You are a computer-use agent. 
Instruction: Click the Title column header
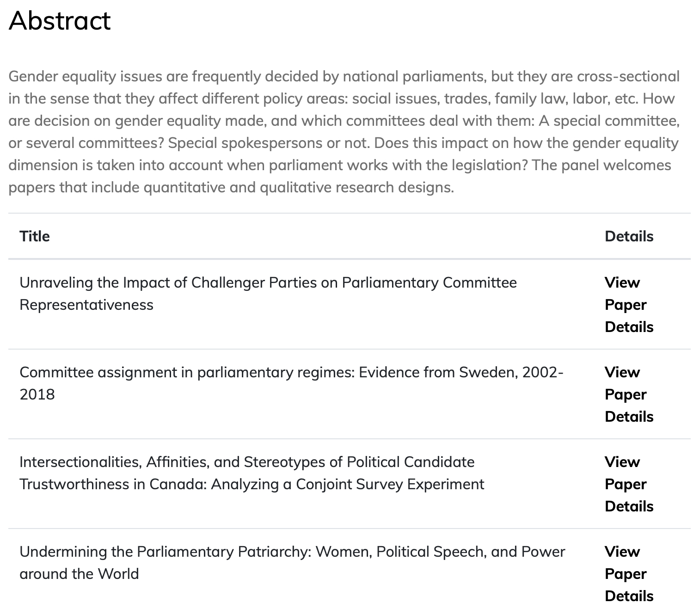tap(35, 236)
